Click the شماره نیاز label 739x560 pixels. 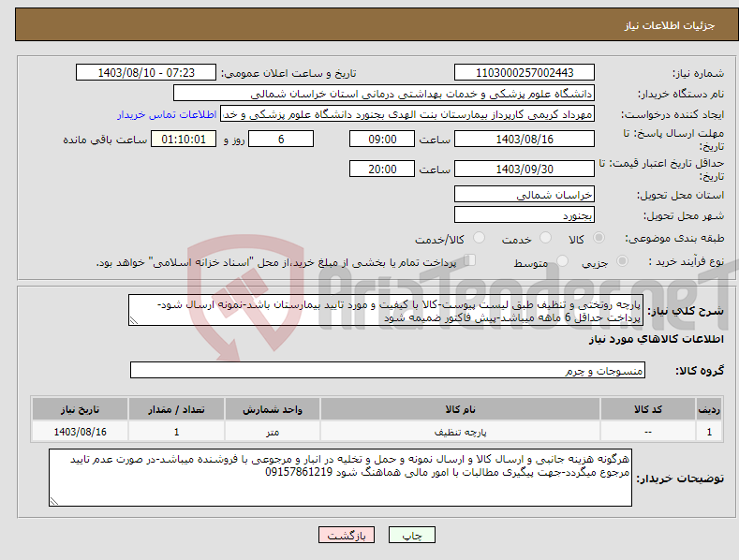[698, 74]
